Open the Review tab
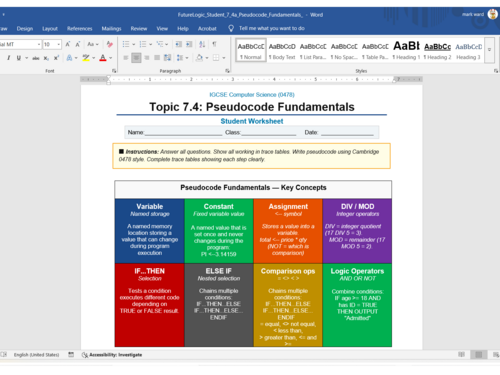The width and height of the screenshot is (500, 375). click(x=139, y=29)
